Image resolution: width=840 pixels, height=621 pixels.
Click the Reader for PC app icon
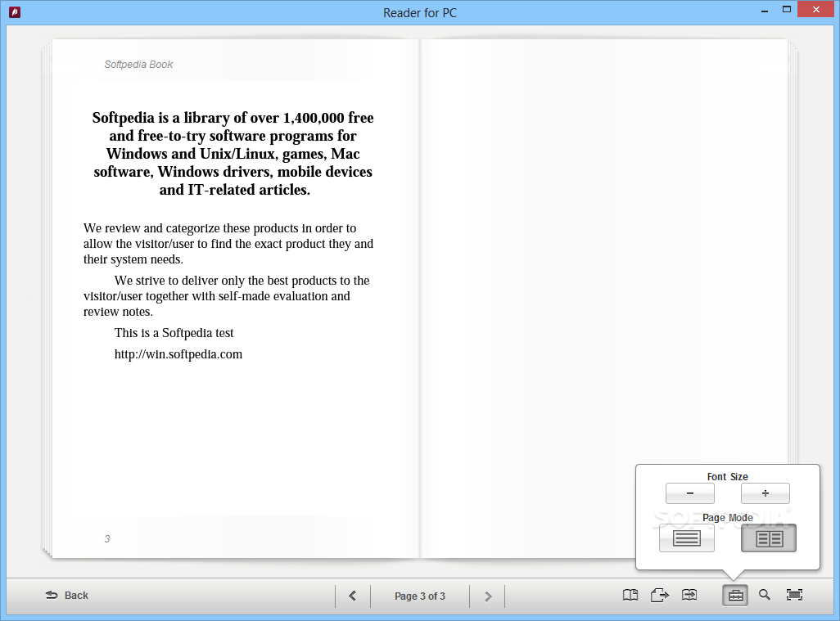15,11
